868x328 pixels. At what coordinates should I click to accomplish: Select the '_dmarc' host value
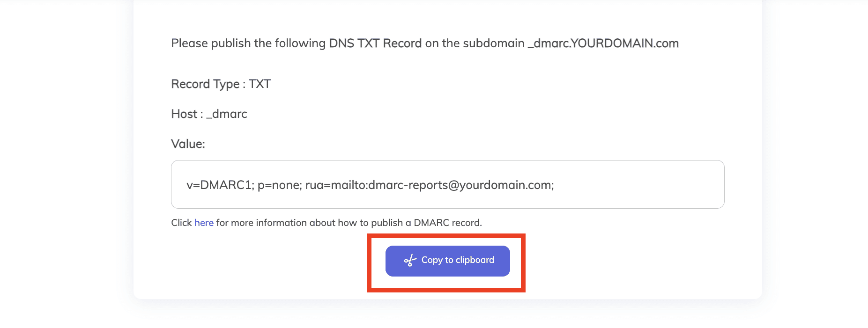click(x=227, y=114)
